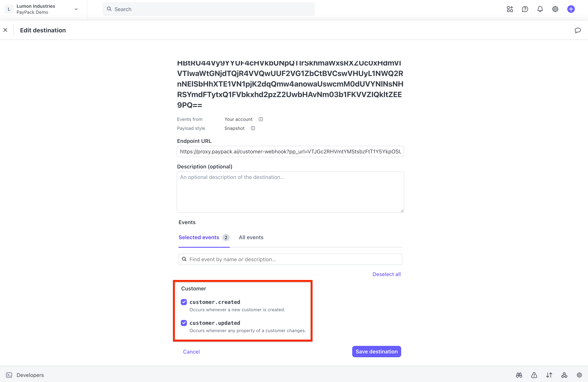
Task: Click the Deselect all link
Action: (x=386, y=274)
